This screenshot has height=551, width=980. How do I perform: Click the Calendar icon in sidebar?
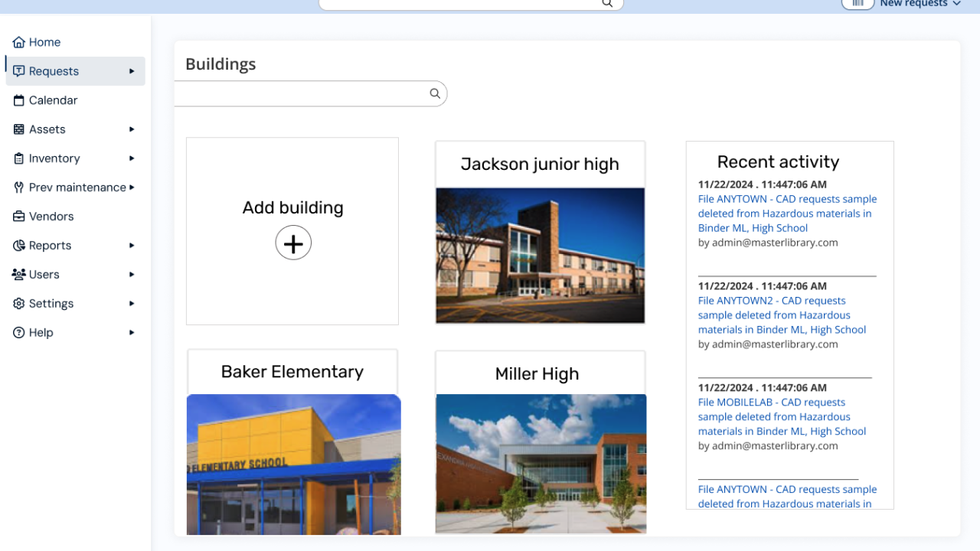point(19,100)
